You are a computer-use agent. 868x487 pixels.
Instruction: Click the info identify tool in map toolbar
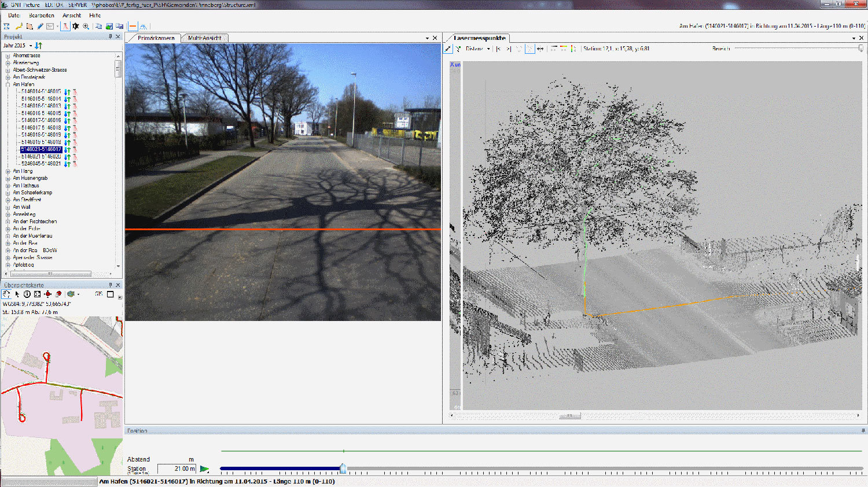(x=27, y=294)
